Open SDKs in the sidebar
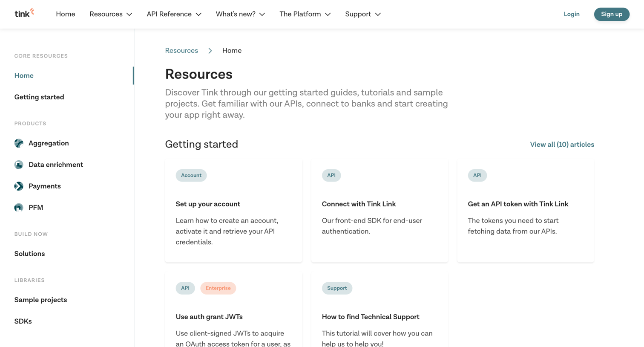 point(23,321)
